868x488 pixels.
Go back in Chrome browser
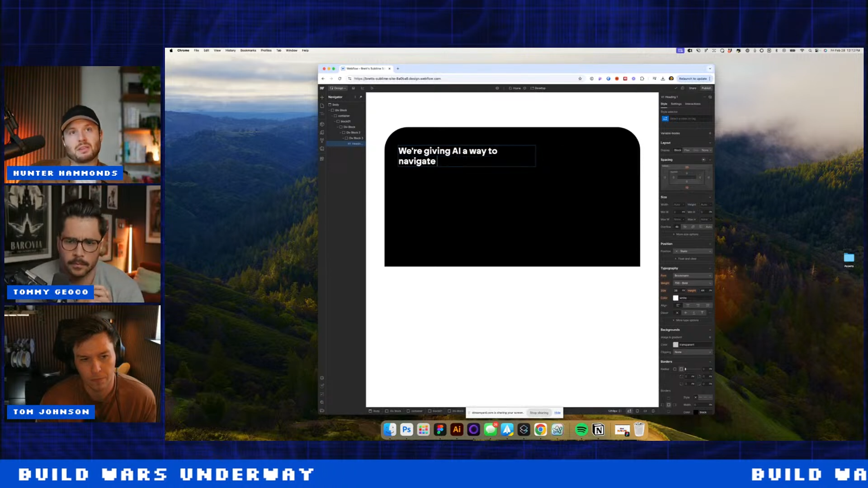point(323,79)
